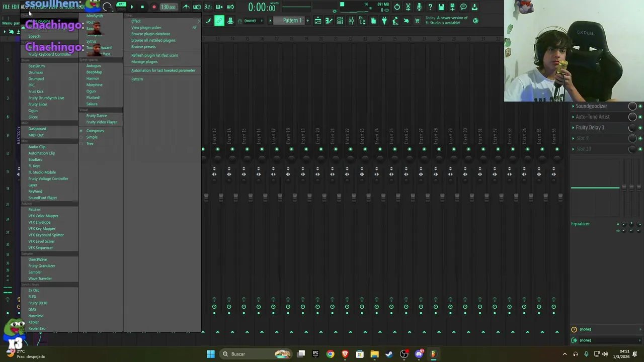
Task: Select FL Keys plugin
Action: click(34, 166)
